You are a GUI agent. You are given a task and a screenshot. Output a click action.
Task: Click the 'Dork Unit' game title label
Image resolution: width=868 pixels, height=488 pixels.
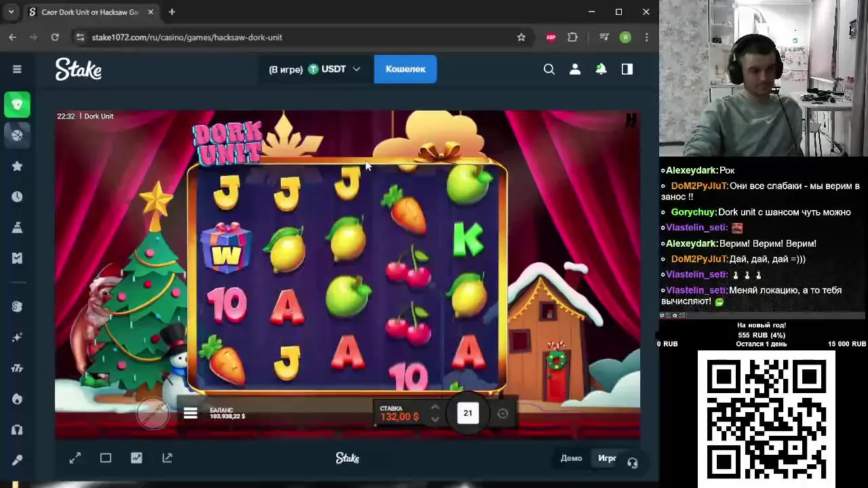[99, 117]
